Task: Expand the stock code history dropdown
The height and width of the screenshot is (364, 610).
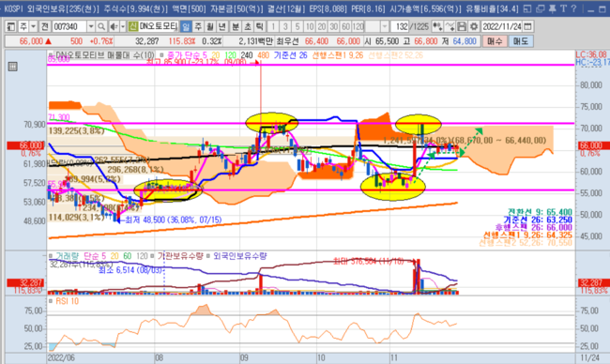Action: [91, 26]
